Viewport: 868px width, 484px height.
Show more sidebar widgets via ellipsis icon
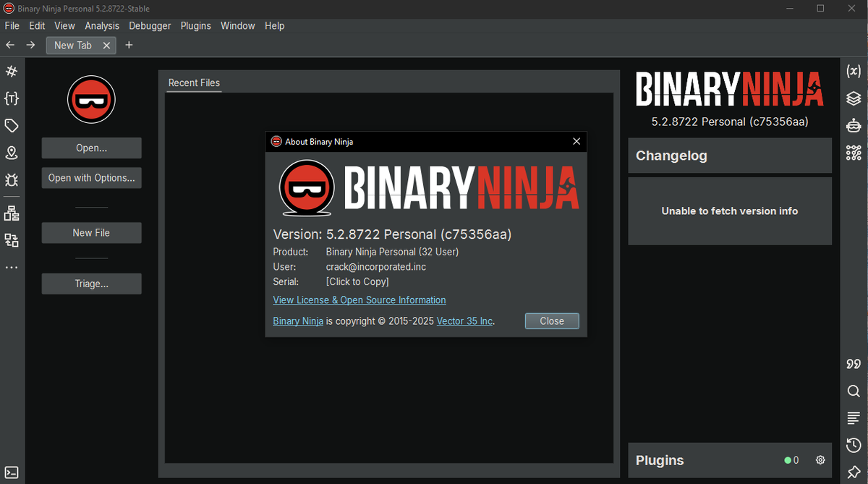coord(11,267)
